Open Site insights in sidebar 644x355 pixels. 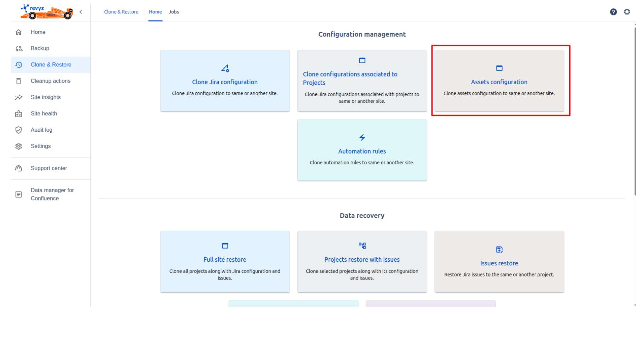pos(45,97)
